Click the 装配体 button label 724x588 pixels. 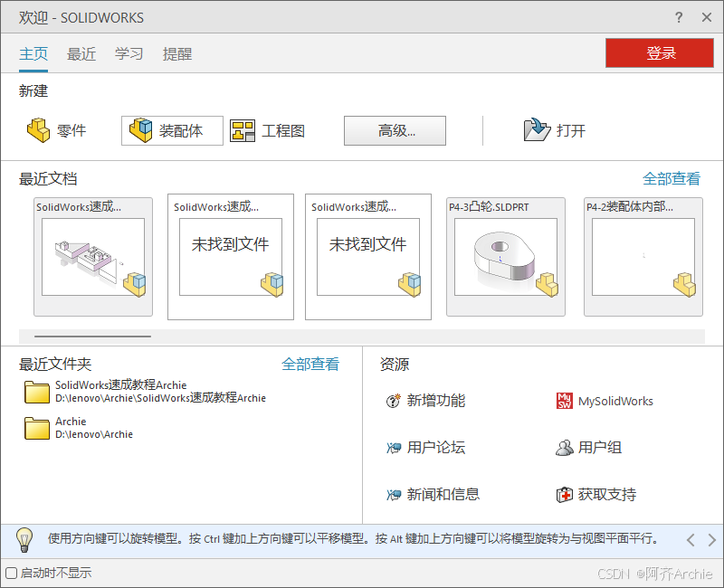point(180,130)
